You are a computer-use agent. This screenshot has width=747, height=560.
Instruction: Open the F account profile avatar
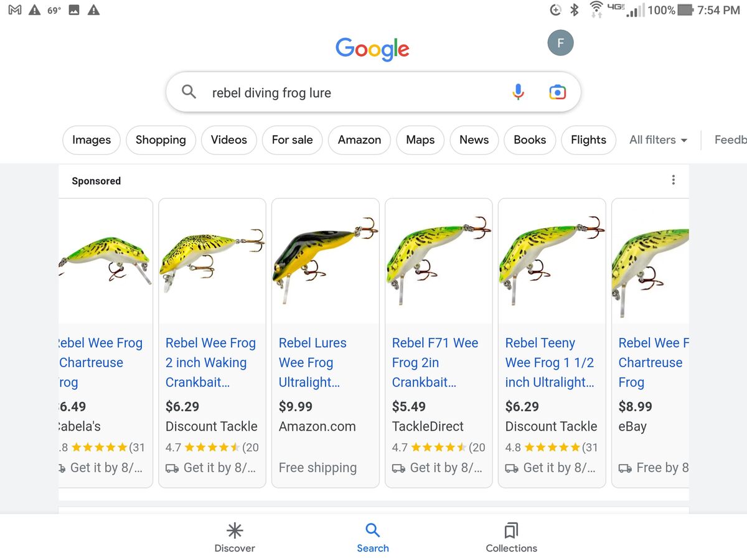pos(560,43)
